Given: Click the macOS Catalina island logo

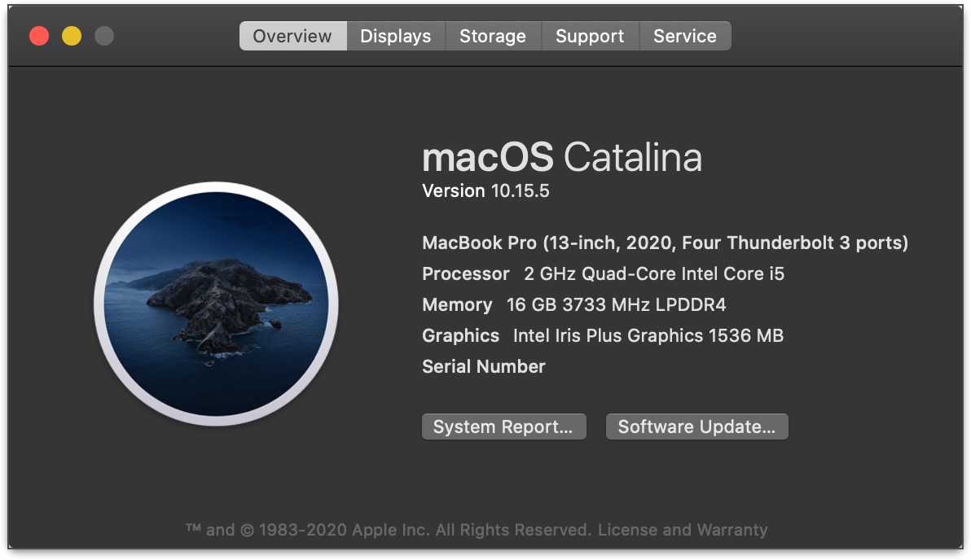Looking at the screenshot, I should [x=216, y=304].
